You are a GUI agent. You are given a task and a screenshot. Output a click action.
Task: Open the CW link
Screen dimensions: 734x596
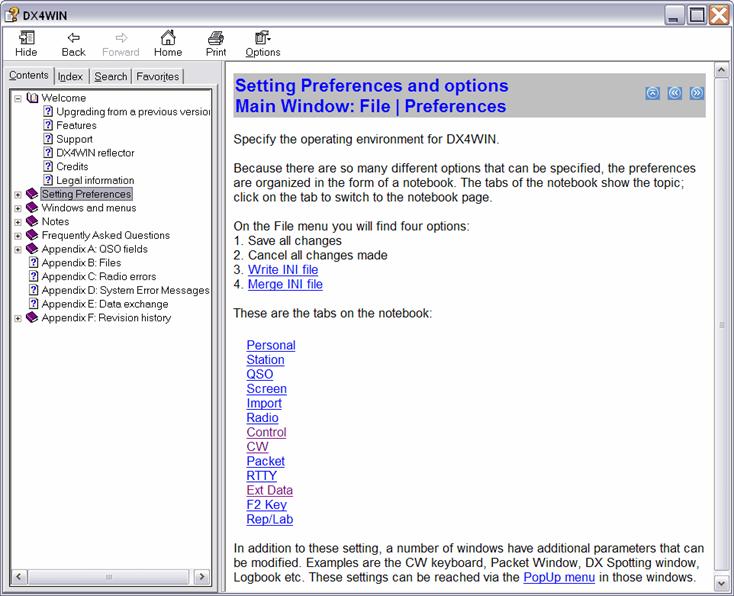tap(257, 447)
